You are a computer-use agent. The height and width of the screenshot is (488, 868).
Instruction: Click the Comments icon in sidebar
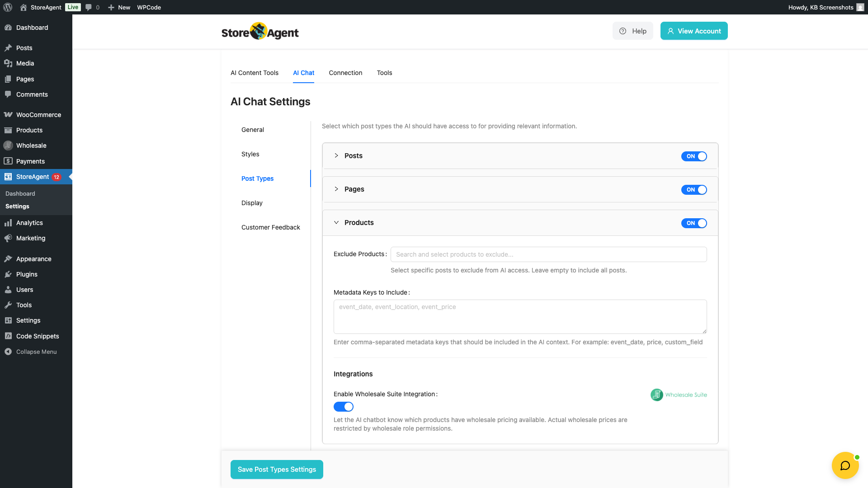[8, 94]
